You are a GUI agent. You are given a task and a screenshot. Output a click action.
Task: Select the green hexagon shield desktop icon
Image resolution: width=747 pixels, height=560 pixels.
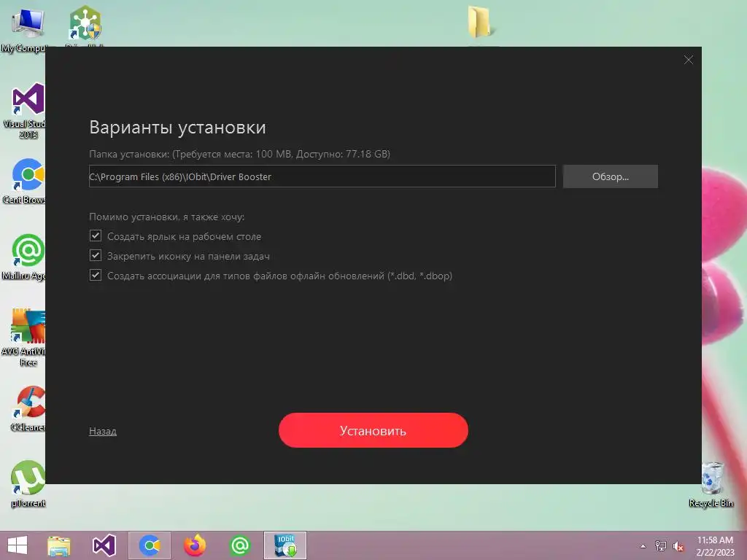point(85,24)
